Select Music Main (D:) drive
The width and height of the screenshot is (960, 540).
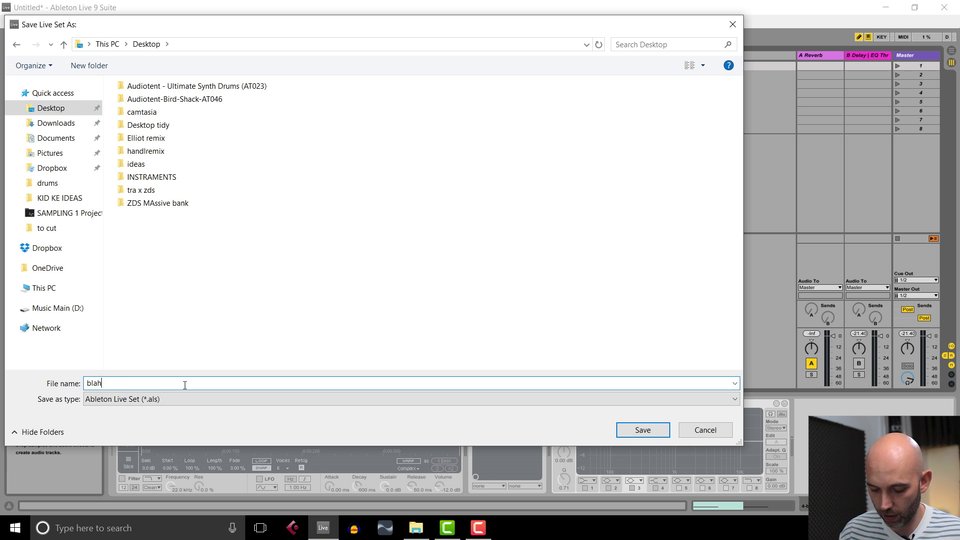coord(58,308)
